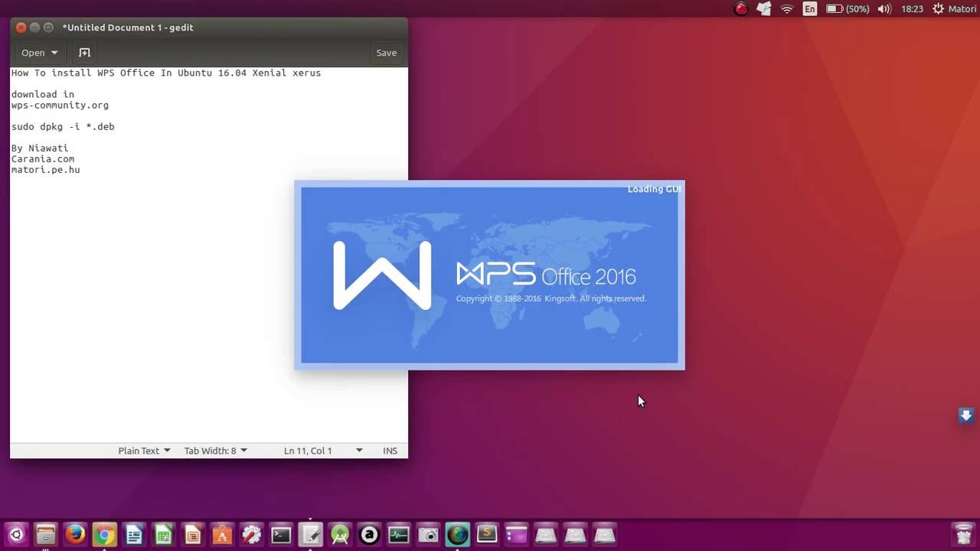Click the 'matori.pe.hu' line in gedit
The height and width of the screenshot is (551, 980).
tap(45, 170)
